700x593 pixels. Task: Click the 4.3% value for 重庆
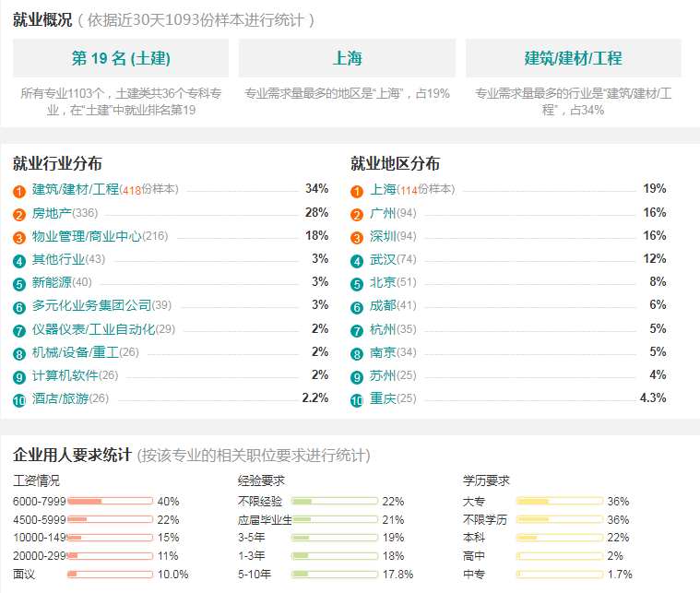point(653,397)
